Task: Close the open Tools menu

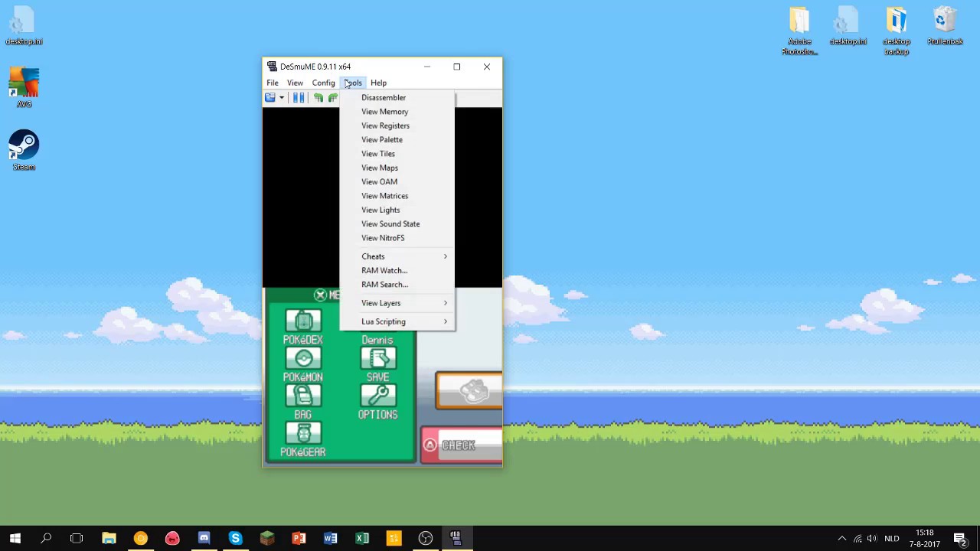Action: point(353,83)
